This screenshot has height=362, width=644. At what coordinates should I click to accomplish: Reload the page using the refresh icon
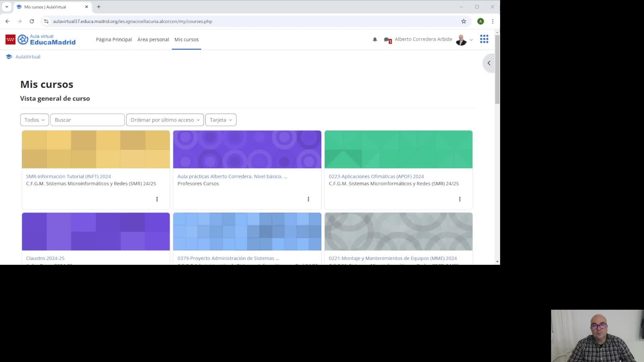32,21
